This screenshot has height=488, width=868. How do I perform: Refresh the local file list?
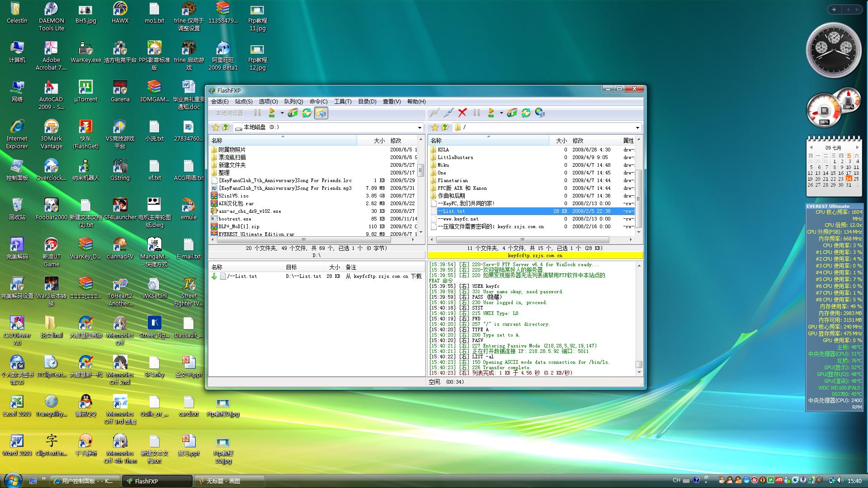click(x=307, y=113)
